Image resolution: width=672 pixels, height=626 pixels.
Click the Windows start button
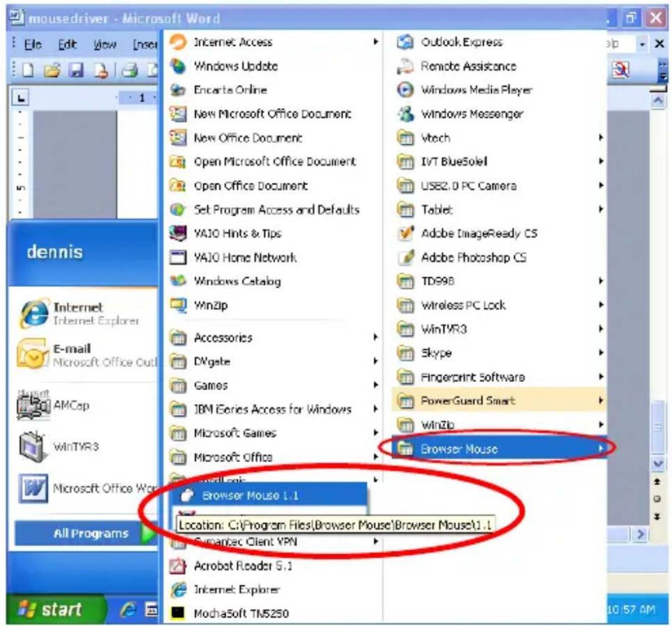click(56, 609)
